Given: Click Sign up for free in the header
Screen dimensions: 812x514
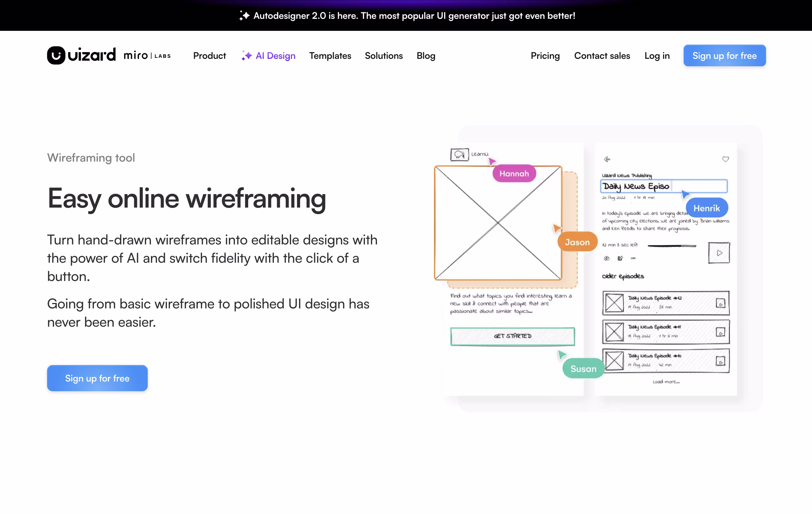Looking at the screenshot, I should pos(724,56).
